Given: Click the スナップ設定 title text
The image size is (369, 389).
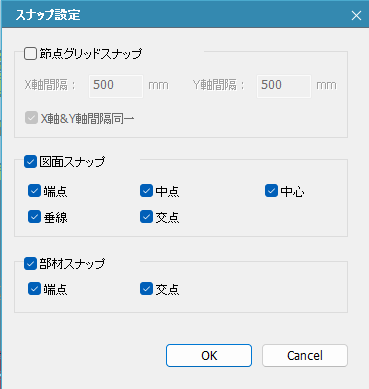Looking at the screenshot, I should coord(48,15).
